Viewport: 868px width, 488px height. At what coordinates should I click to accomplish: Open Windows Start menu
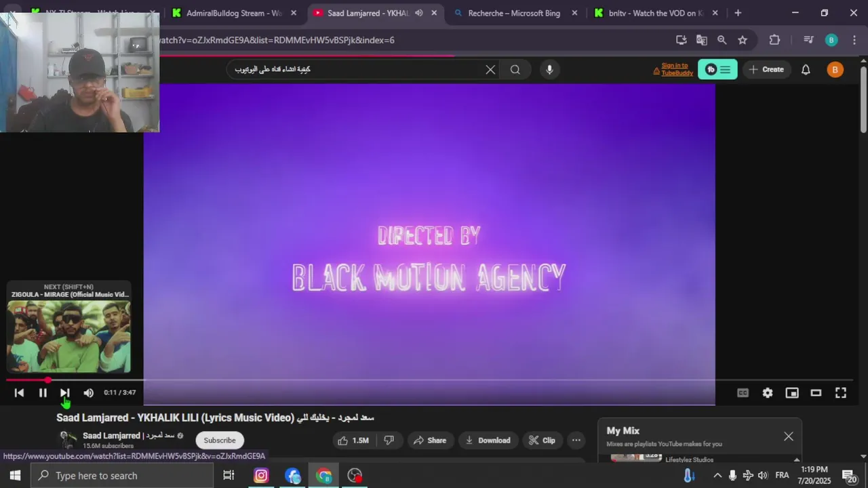(15, 475)
